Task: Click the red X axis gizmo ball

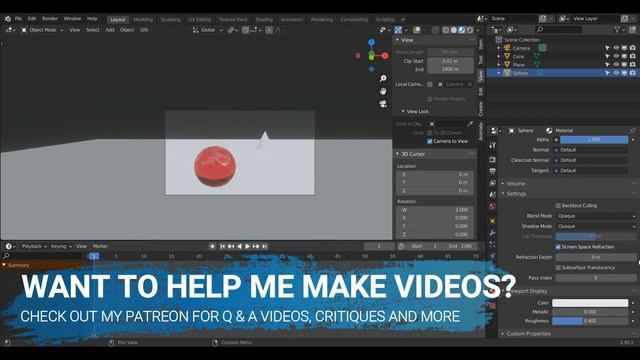Action: [385, 56]
